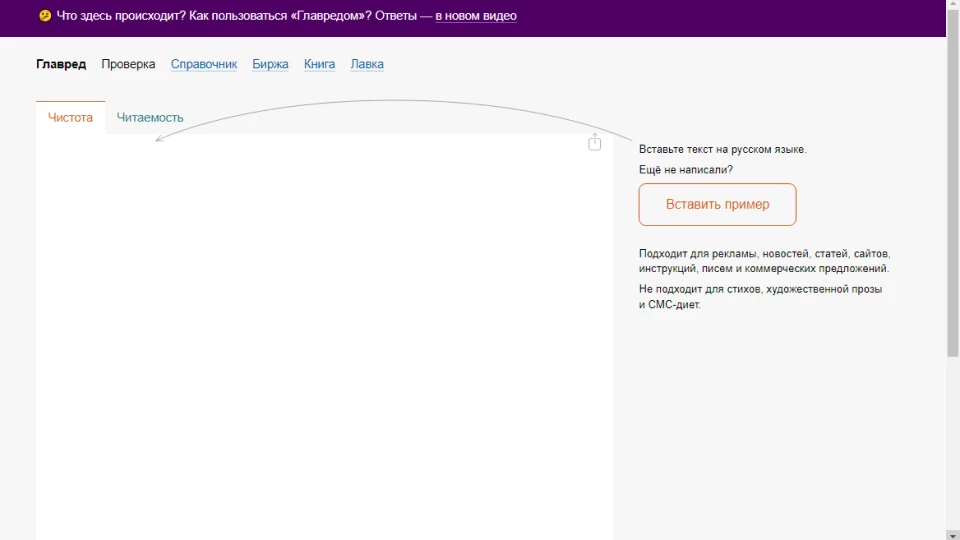Open the Справочник section

(204, 64)
